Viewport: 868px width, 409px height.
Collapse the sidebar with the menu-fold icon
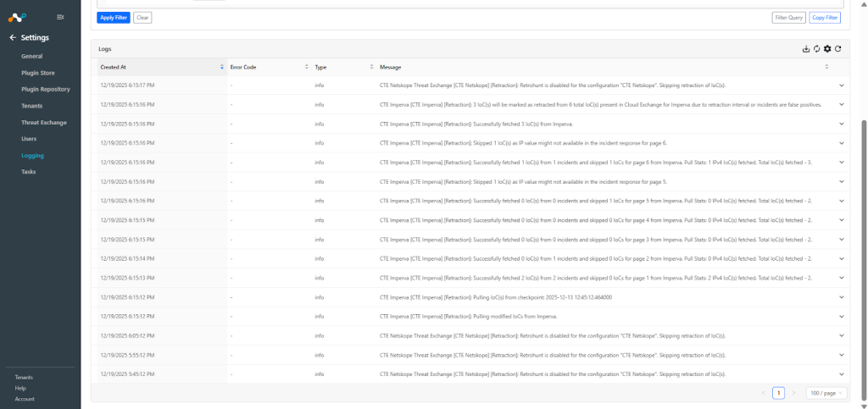(60, 17)
